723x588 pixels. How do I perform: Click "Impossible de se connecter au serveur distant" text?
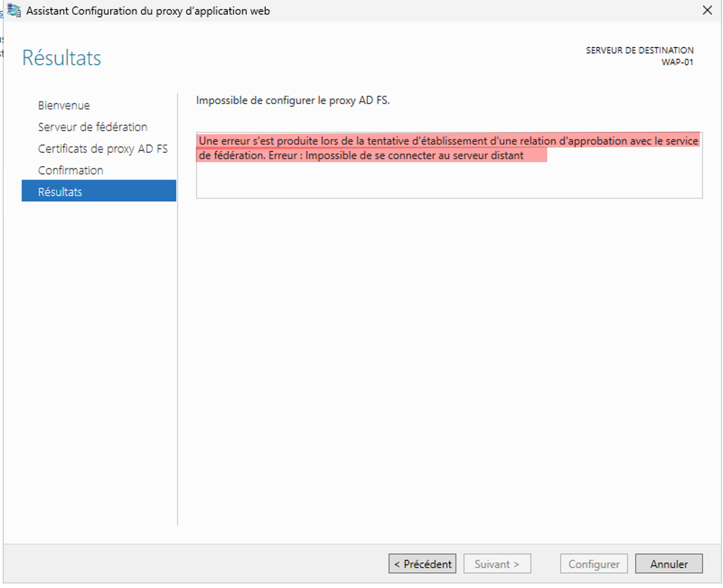pyautogui.click(x=414, y=155)
